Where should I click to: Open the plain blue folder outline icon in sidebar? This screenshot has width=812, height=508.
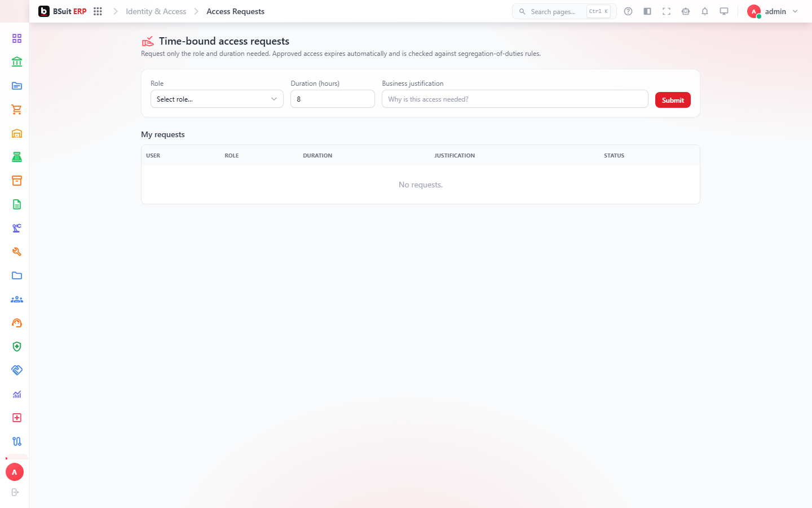click(17, 275)
